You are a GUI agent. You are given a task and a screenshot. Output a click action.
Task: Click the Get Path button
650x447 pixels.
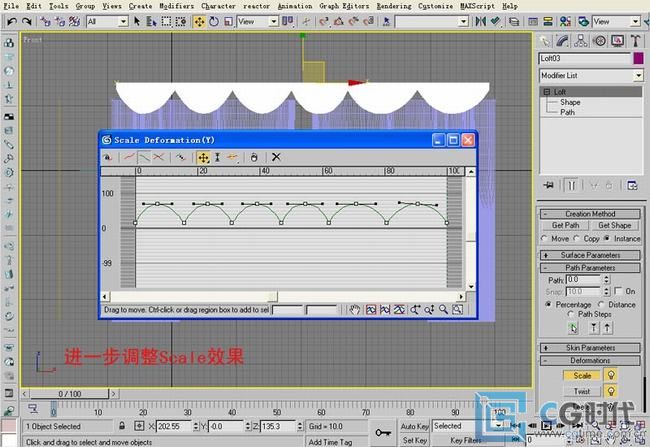coord(565,226)
